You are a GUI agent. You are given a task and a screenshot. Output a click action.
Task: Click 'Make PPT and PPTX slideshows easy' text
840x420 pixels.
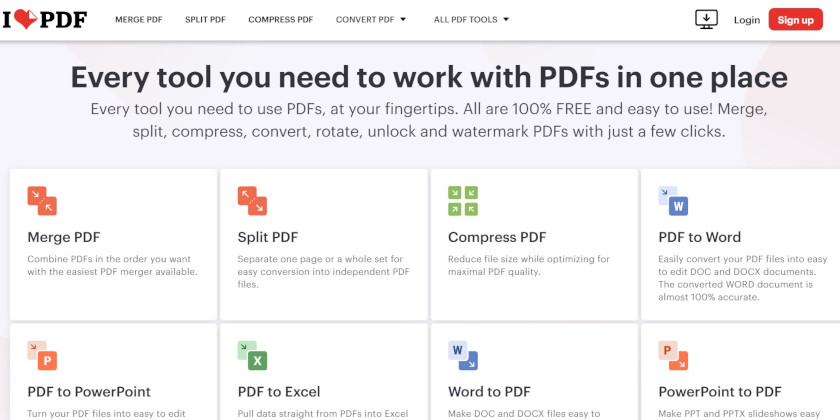click(x=739, y=414)
